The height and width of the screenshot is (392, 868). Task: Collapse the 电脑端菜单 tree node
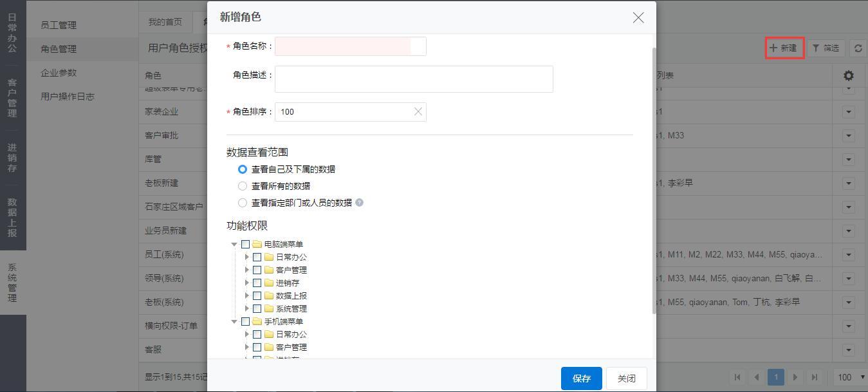tap(234, 245)
